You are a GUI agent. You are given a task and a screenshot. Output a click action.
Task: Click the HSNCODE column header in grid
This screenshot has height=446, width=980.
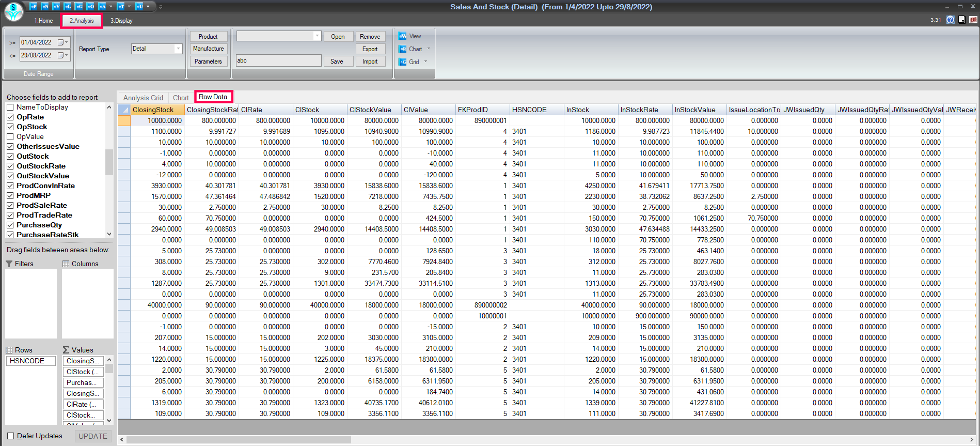pos(536,110)
